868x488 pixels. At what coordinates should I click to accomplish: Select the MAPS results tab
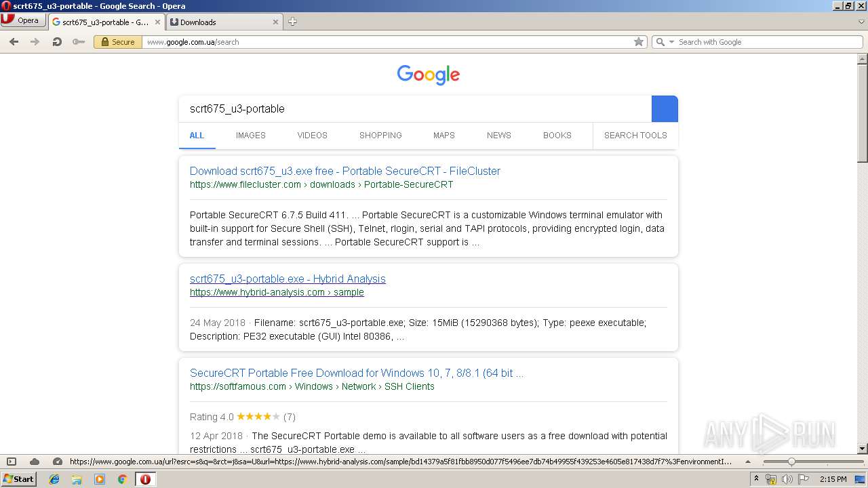[444, 136]
